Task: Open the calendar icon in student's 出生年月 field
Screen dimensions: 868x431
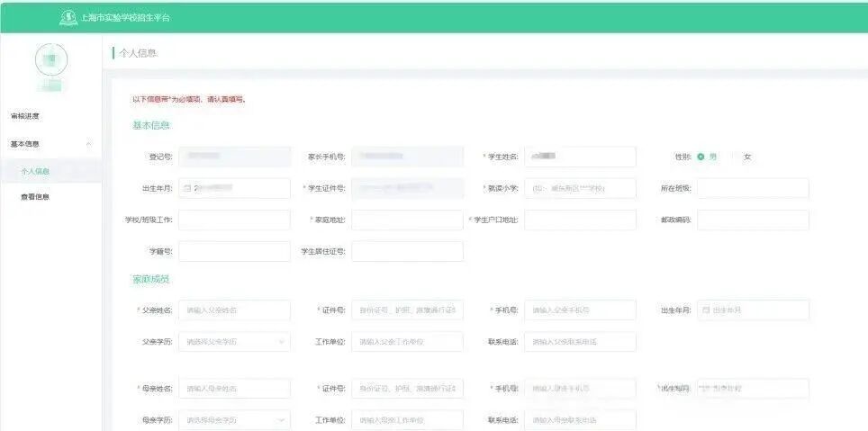Action: pyautogui.click(x=187, y=188)
